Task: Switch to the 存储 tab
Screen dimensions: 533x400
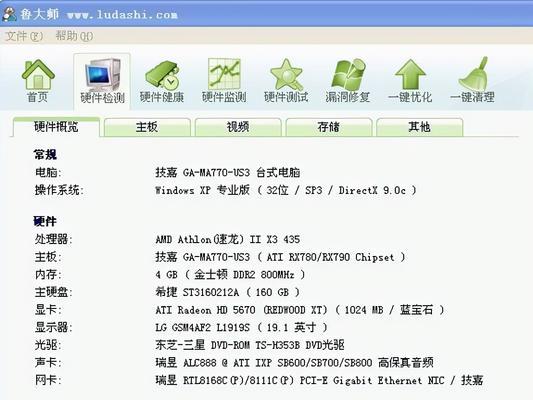Action: (x=329, y=127)
